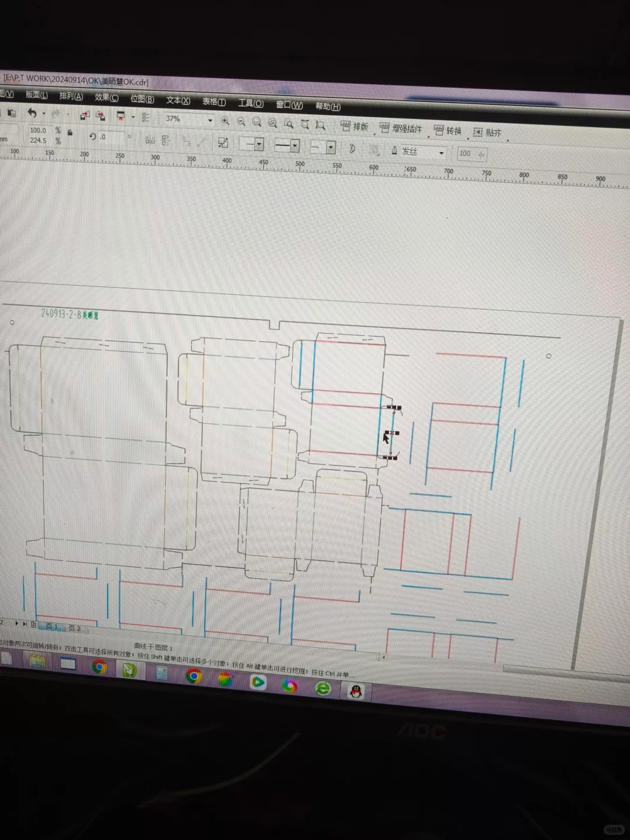Image resolution: width=630 pixels, height=840 pixels.
Task: Open the 文本(X) menu
Action: [178, 100]
